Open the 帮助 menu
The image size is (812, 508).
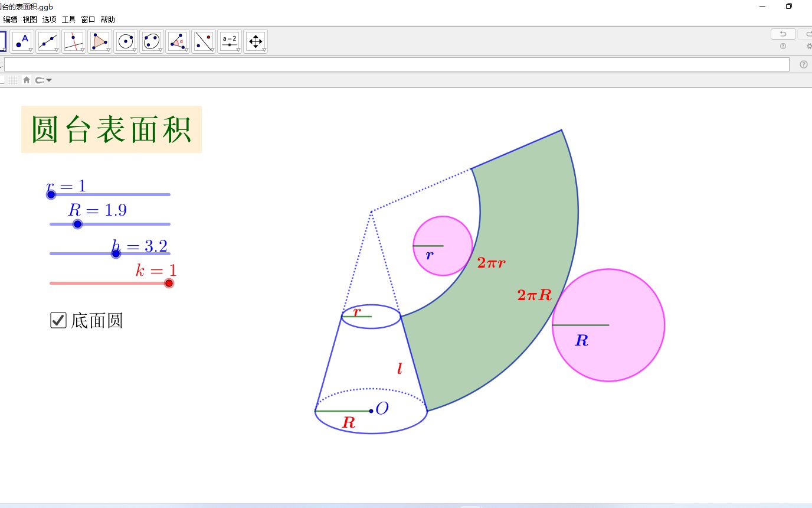point(107,19)
